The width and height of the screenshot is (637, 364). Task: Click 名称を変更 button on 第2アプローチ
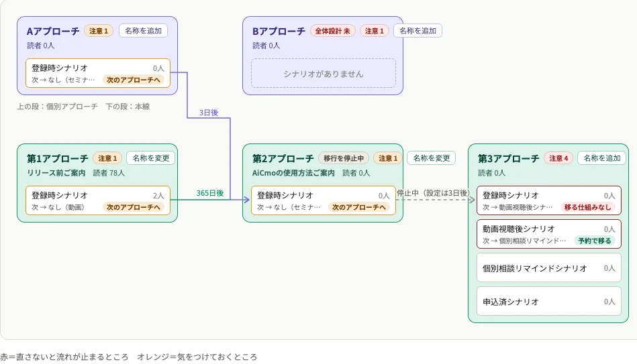pyautogui.click(x=432, y=158)
